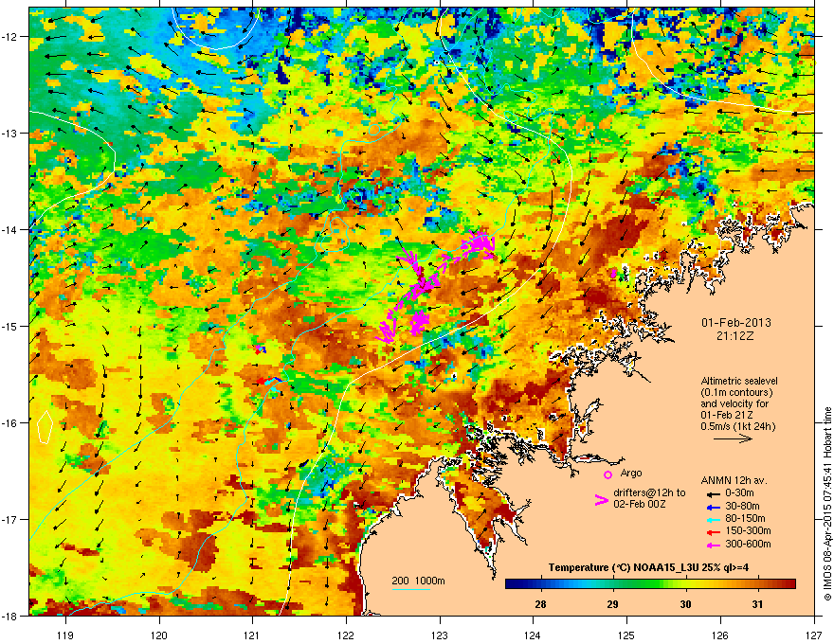834x644 pixels.
Task: Click the magenta 300-600m legend arrow
Action: click(714, 545)
